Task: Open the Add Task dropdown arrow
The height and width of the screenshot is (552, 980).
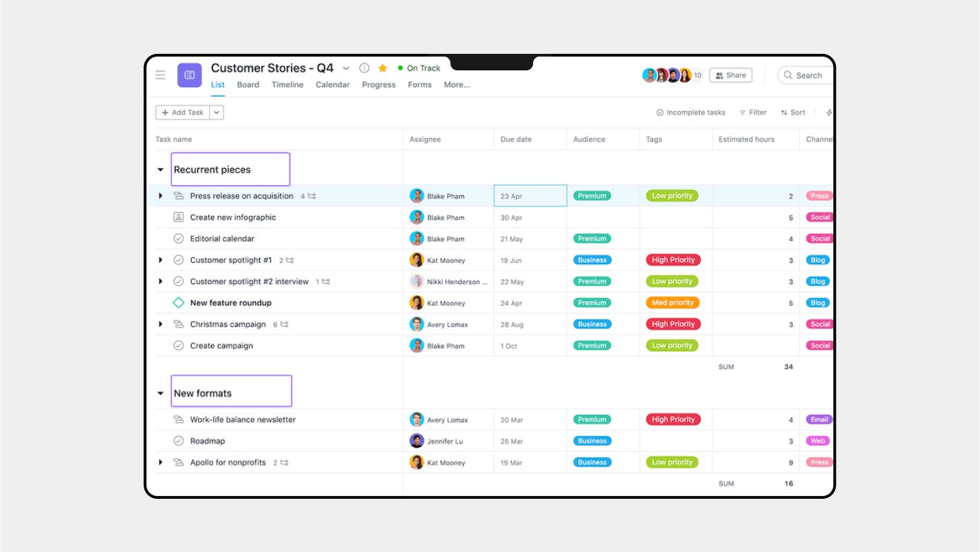Action: click(x=216, y=112)
